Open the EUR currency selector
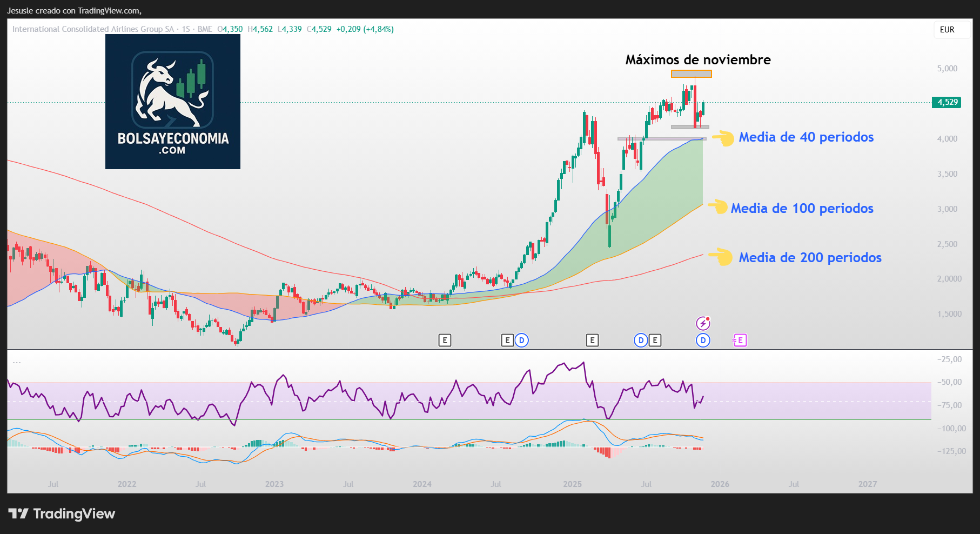The height and width of the screenshot is (534, 980). 951,30
